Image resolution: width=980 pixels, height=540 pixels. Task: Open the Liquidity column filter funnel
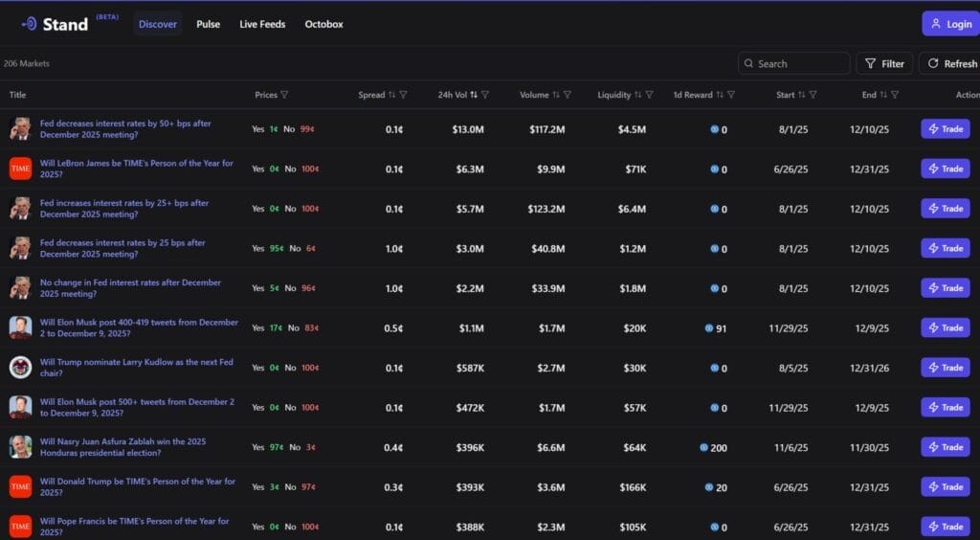point(650,95)
